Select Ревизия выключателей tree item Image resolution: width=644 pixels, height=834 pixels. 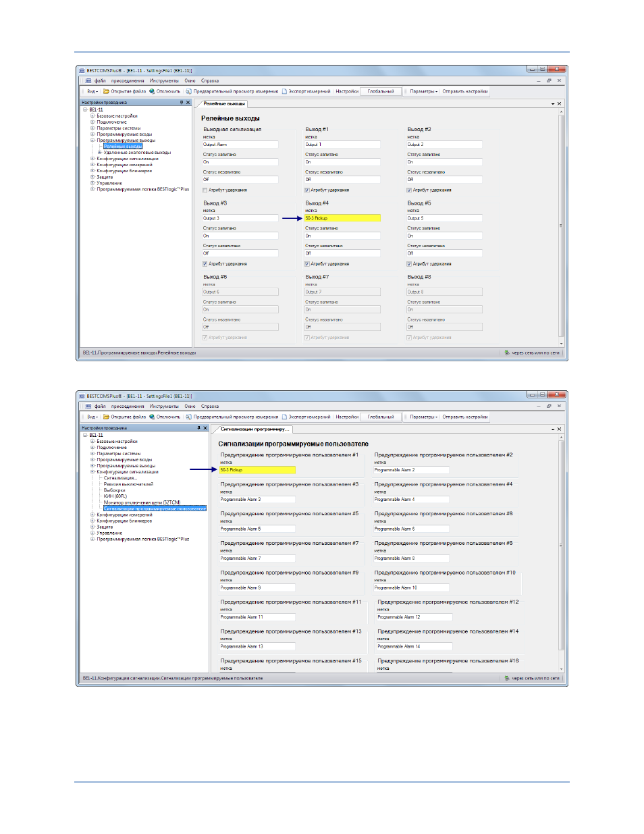coord(128,484)
